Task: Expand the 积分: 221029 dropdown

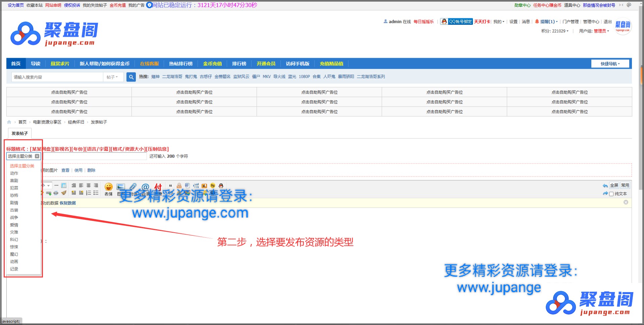Action: [555, 31]
